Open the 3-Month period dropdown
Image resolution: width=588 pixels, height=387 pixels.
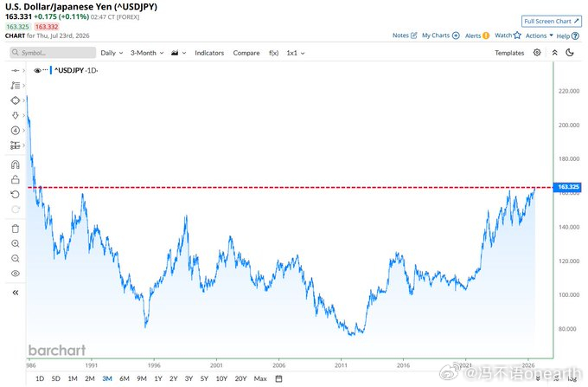coord(147,53)
